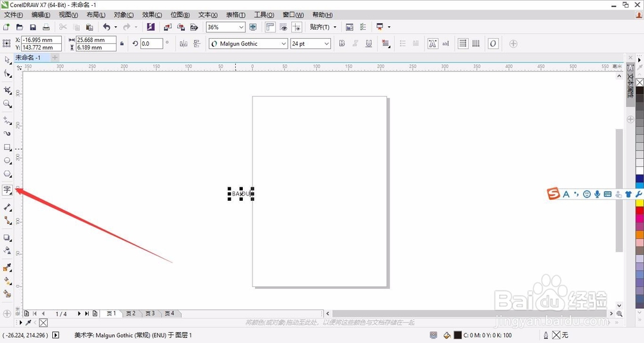Select the Transparency tool
This screenshot has height=343, width=644.
pyautogui.click(x=7, y=250)
